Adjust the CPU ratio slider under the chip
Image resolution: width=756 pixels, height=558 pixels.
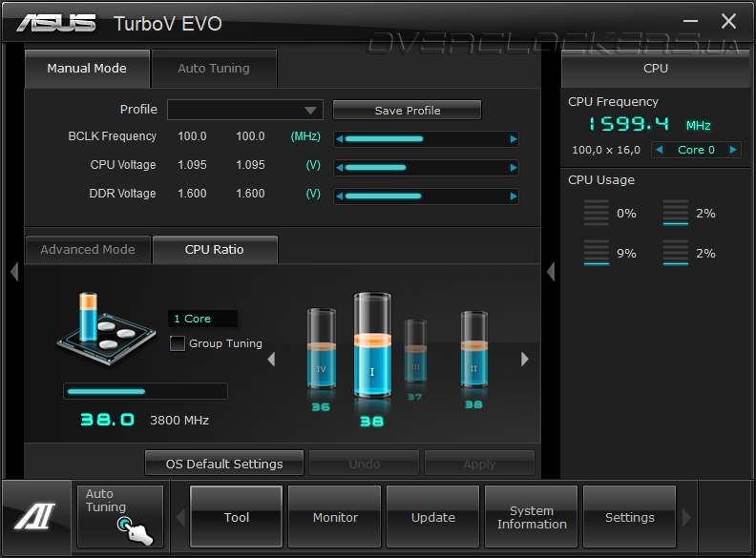[145, 391]
